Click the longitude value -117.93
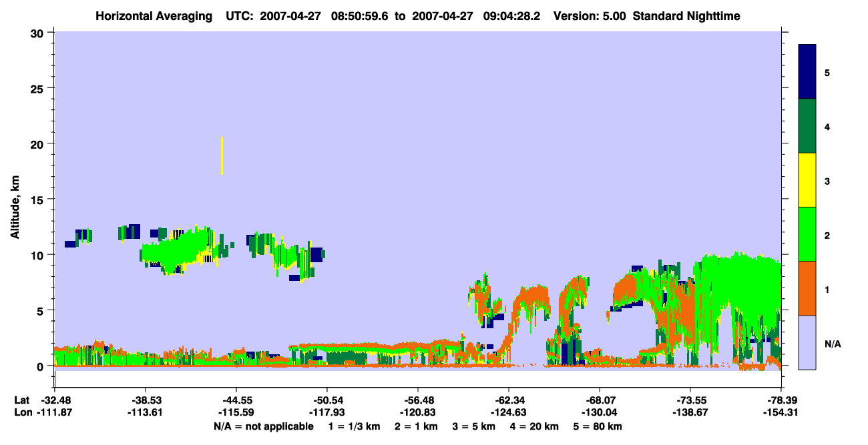The width and height of the screenshot is (868, 445). [327, 412]
